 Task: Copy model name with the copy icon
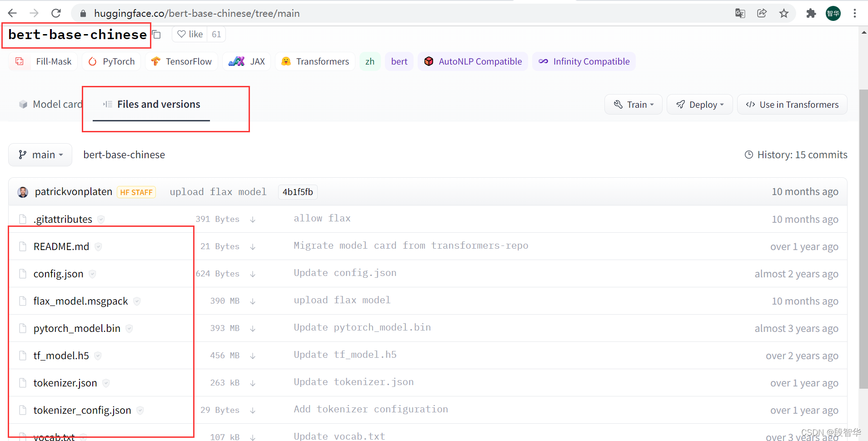[x=157, y=35]
